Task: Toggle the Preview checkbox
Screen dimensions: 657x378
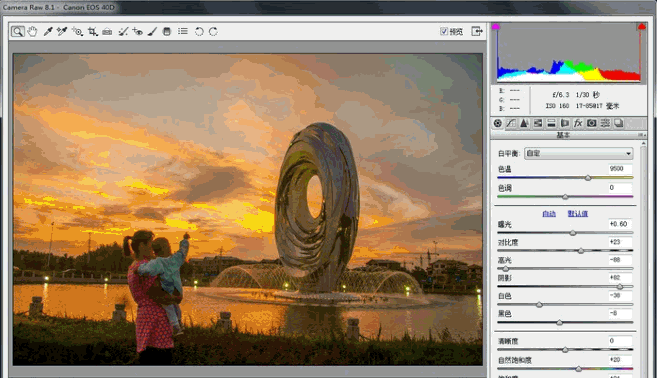Action: point(444,31)
